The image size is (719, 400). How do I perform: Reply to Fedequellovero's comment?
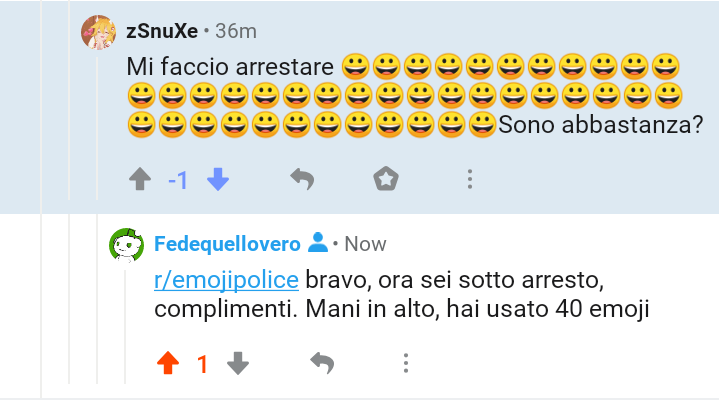click(322, 363)
